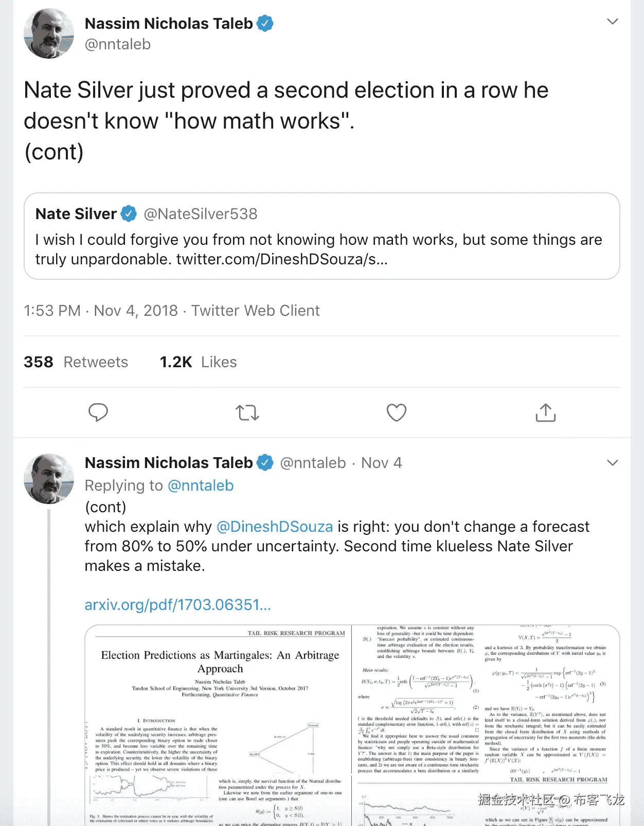Click verified badge in the reply tweet

265,463
